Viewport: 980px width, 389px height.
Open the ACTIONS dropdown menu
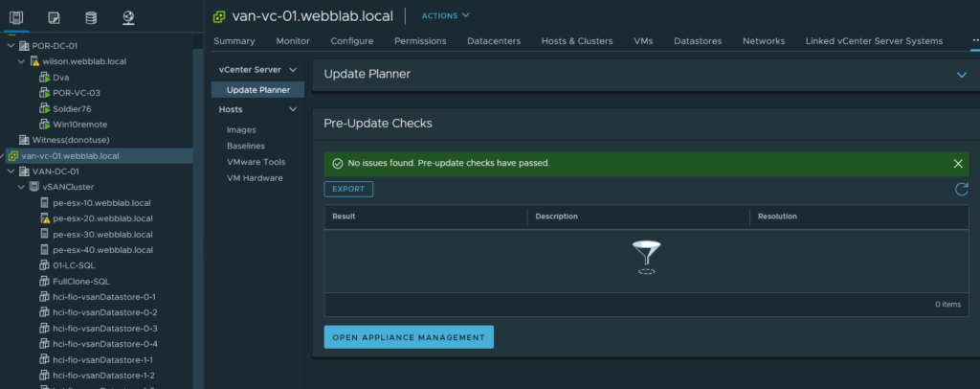tap(445, 15)
